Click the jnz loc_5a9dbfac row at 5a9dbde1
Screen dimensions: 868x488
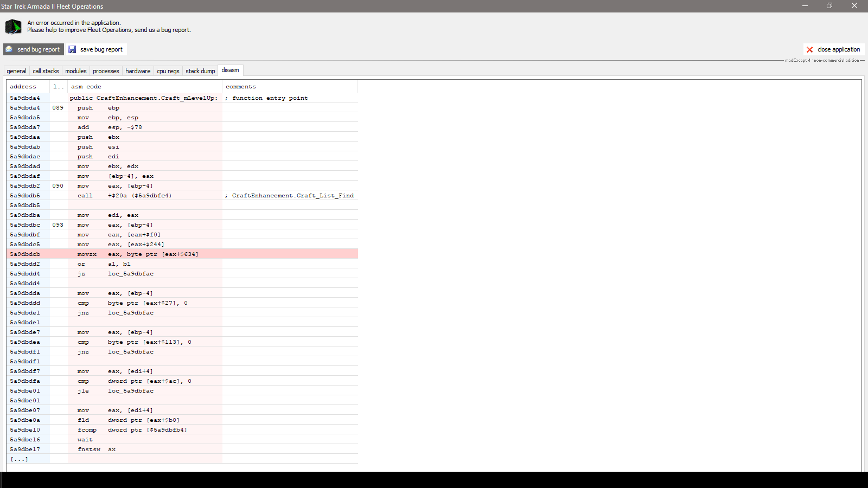coord(182,313)
